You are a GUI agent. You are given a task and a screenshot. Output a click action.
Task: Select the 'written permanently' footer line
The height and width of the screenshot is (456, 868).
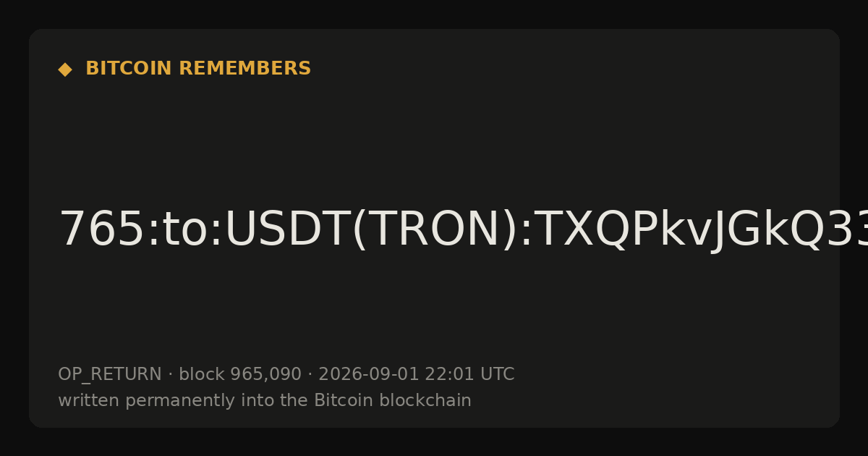point(265,401)
